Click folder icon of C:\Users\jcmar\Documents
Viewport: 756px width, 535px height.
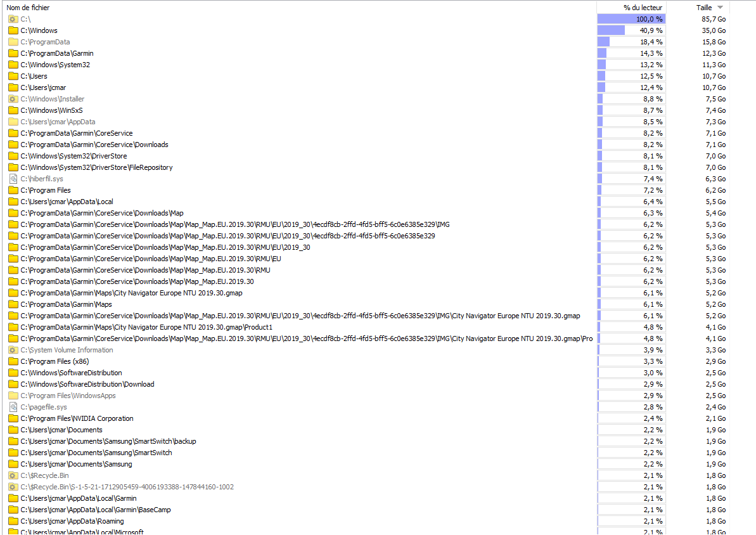point(13,430)
